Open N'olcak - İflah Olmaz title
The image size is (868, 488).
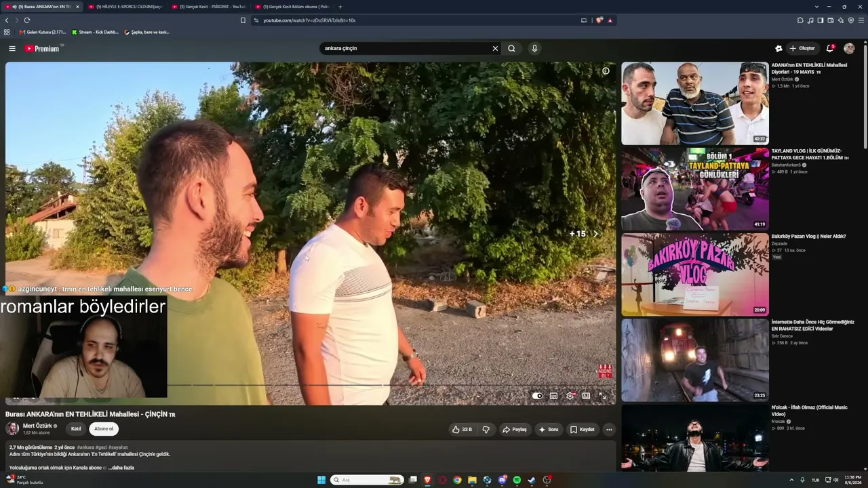[x=809, y=411]
